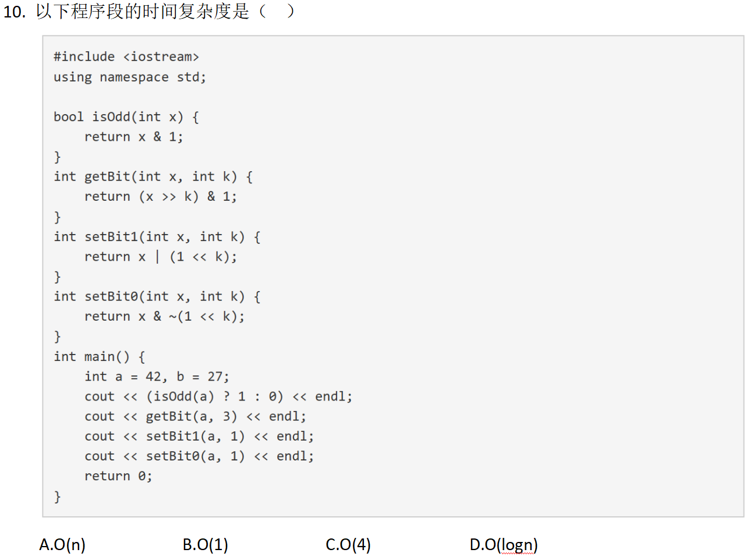Click the bool isOdd function declaration

126,116
